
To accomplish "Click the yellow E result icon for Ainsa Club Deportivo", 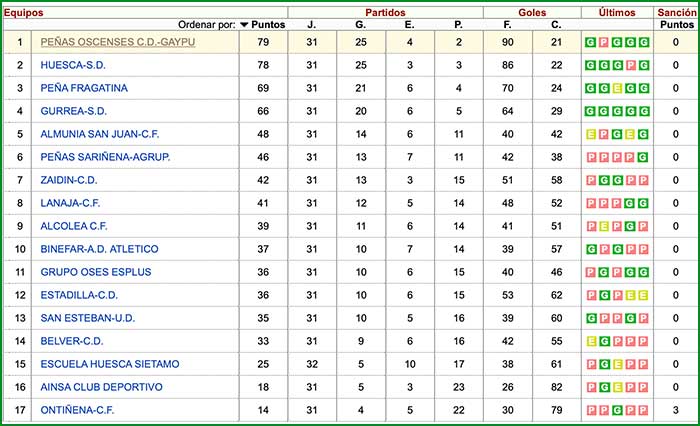I will click(x=617, y=387).
